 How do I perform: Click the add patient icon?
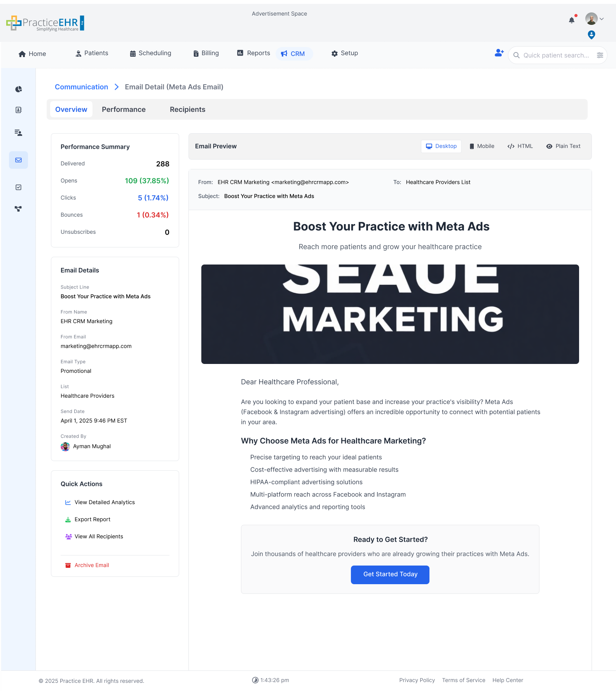click(499, 53)
